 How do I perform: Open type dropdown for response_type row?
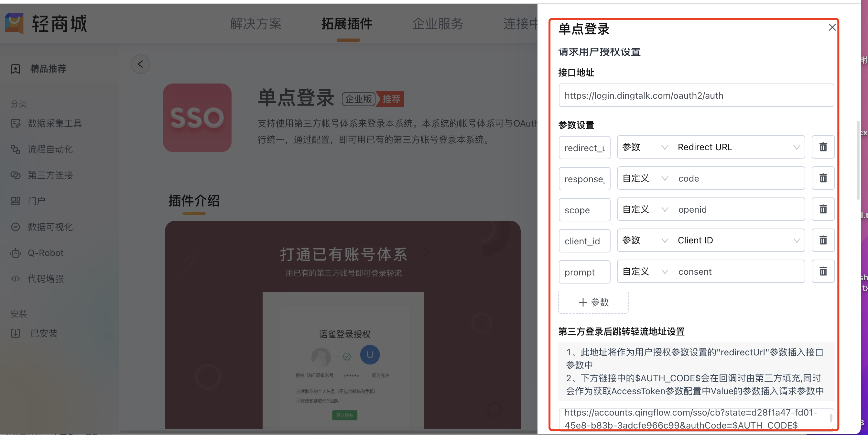coord(645,178)
